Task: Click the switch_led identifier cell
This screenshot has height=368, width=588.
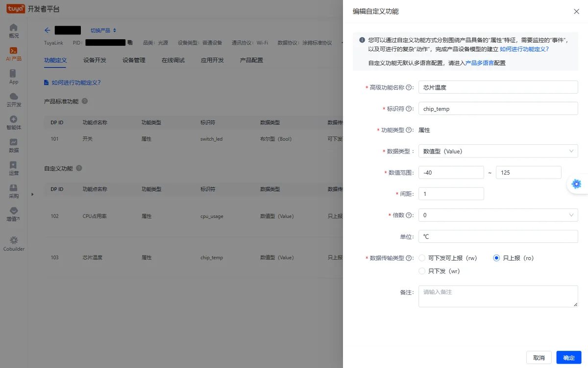Action: click(212, 139)
